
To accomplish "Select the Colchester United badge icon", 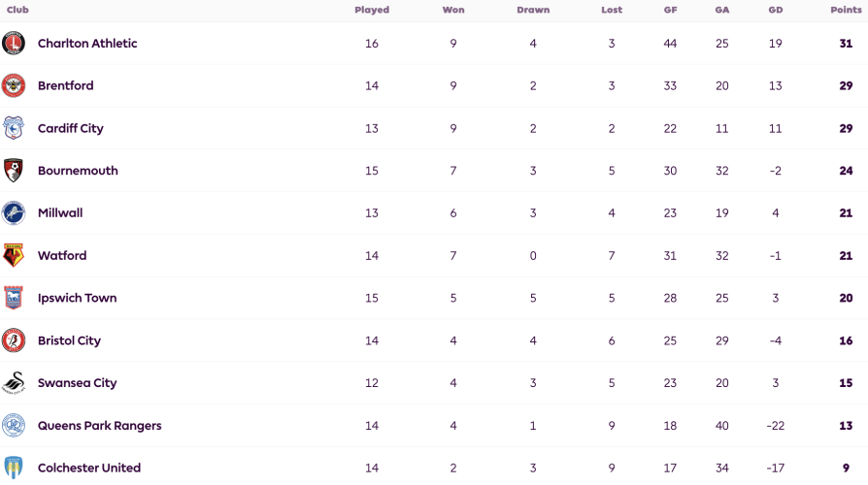I will pyautogui.click(x=14, y=468).
